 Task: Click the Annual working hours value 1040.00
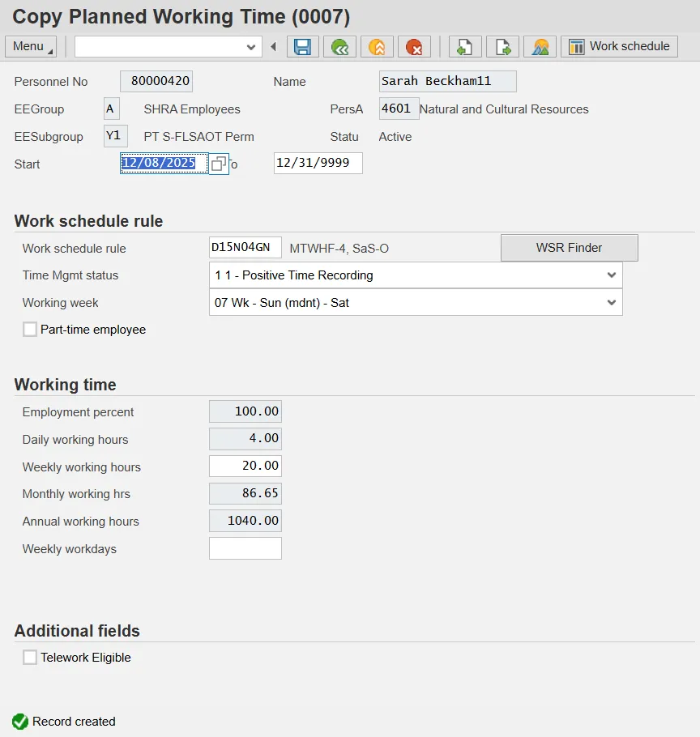(245, 521)
